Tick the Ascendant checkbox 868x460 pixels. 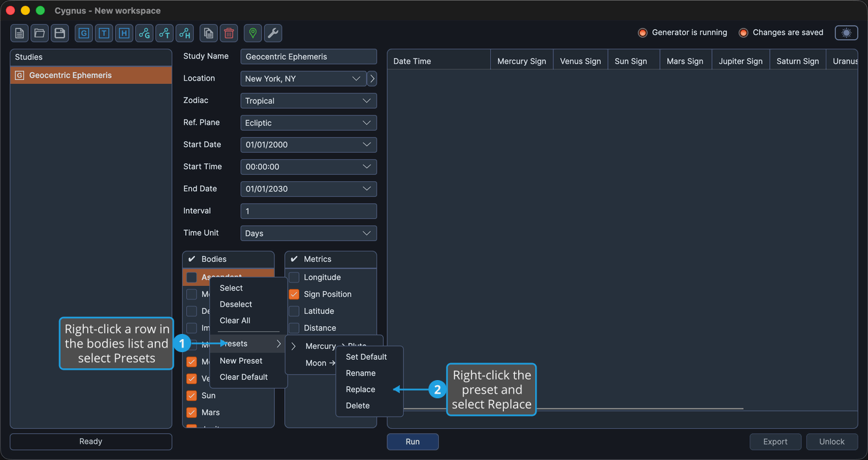coord(192,277)
